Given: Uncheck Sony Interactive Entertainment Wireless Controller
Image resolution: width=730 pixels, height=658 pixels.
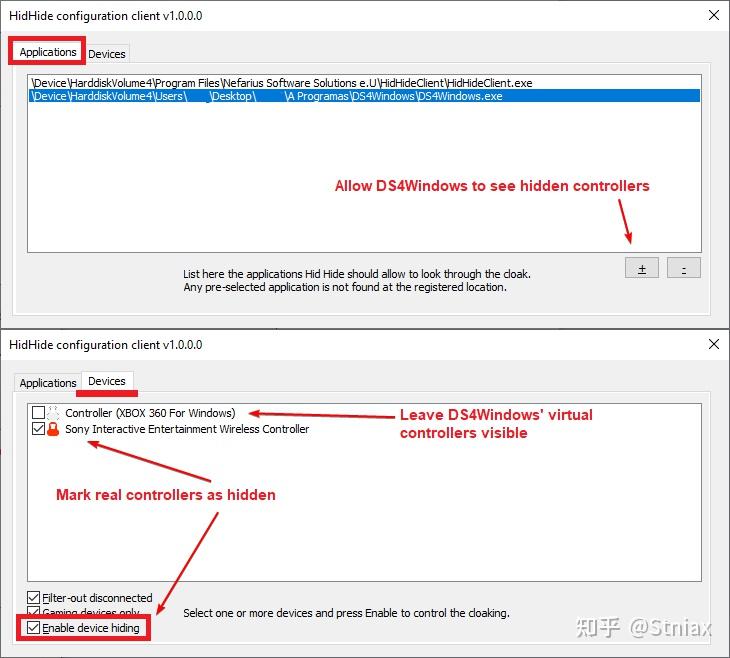Looking at the screenshot, I should tap(39, 428).
